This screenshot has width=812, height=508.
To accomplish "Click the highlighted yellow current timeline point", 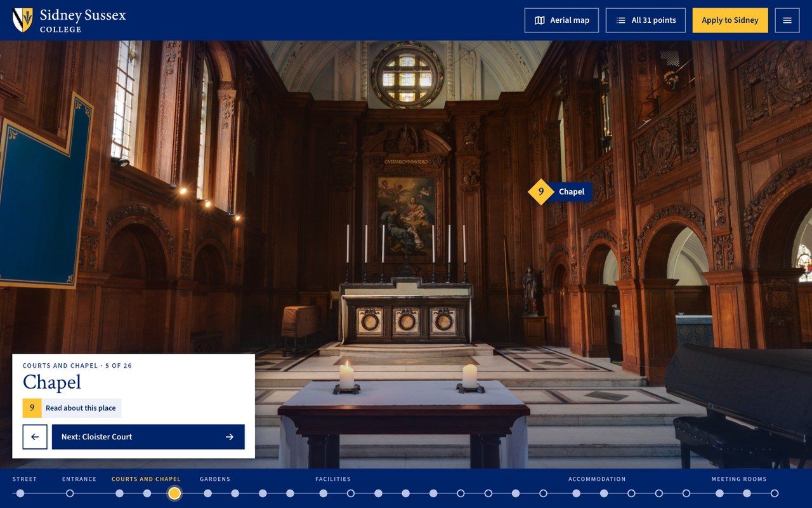I will [174, 493].
